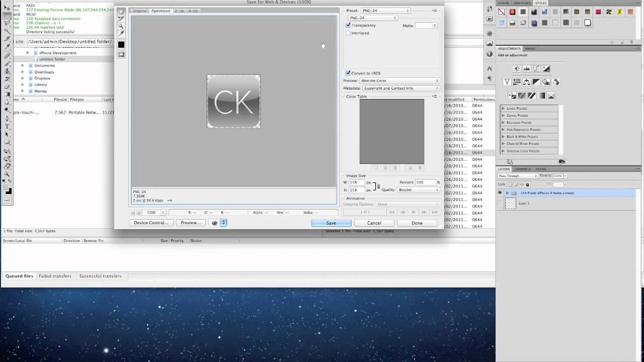
Task: Switch to the Masks tab
Action: click(x=530, y=49)
